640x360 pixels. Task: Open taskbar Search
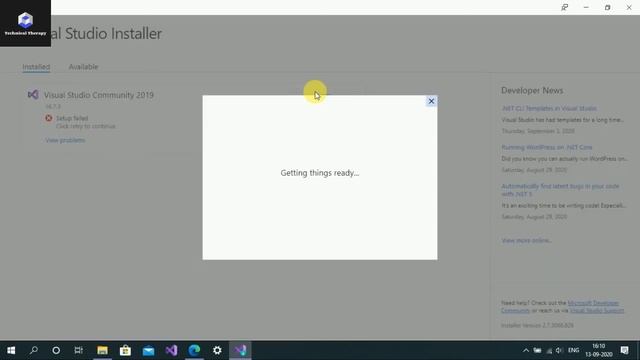tap(34, 350)
